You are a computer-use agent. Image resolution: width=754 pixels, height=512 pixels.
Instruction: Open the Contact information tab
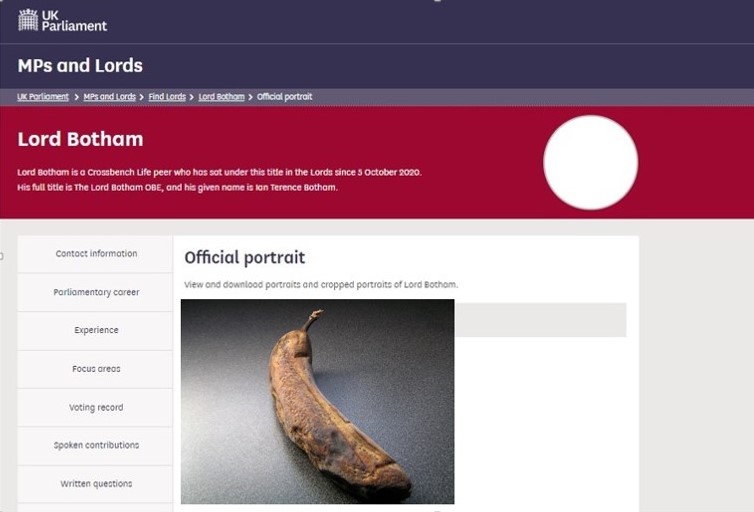click(96, 253)
